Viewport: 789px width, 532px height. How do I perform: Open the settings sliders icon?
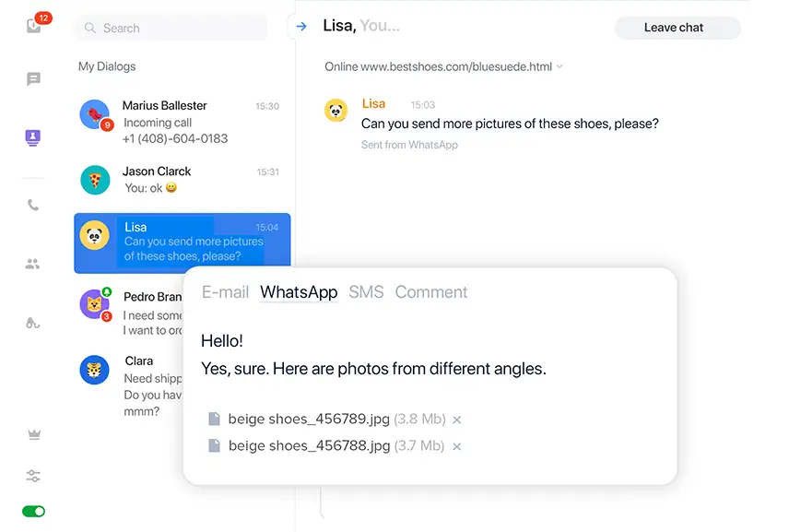pyautogui.click(x=34, y=477)
